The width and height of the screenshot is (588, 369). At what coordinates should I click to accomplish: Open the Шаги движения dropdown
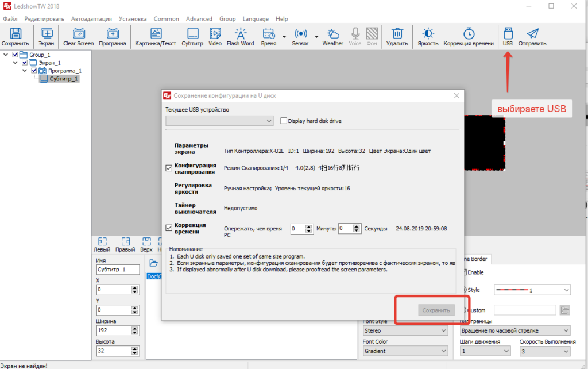click(485, 351)
